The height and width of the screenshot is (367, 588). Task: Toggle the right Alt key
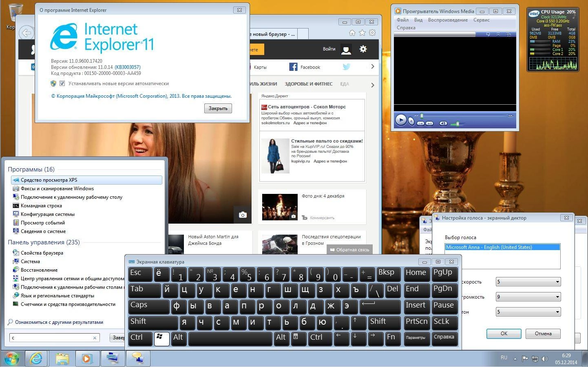point(281,338)
